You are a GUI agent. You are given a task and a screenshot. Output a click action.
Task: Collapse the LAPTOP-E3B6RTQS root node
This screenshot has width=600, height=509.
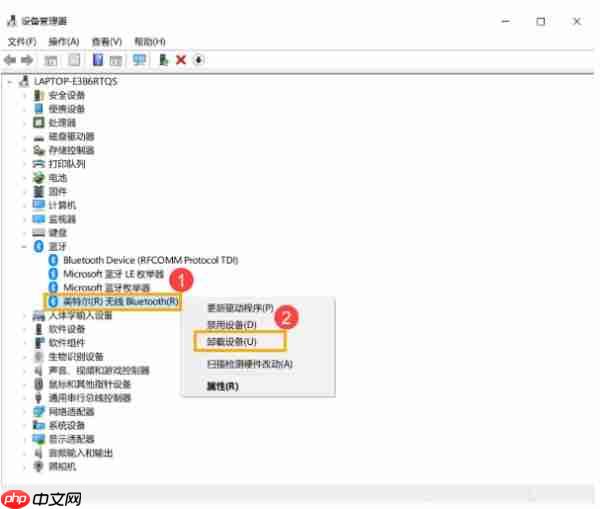click(x=10, y=82)
